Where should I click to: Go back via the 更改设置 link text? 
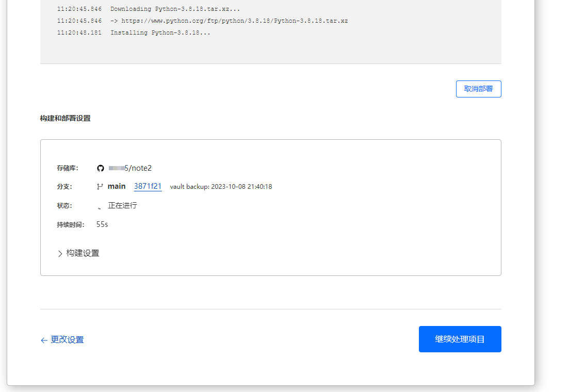[x=67, y=340]
